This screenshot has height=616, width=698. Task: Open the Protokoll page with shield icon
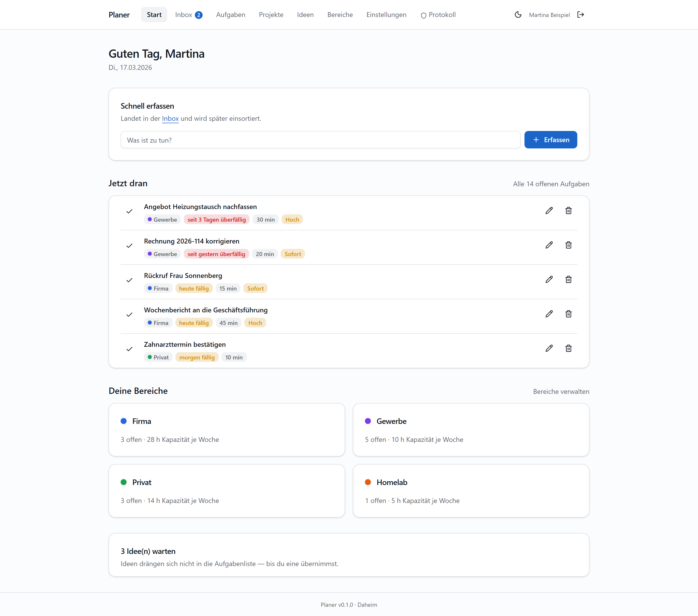point(438,15)
